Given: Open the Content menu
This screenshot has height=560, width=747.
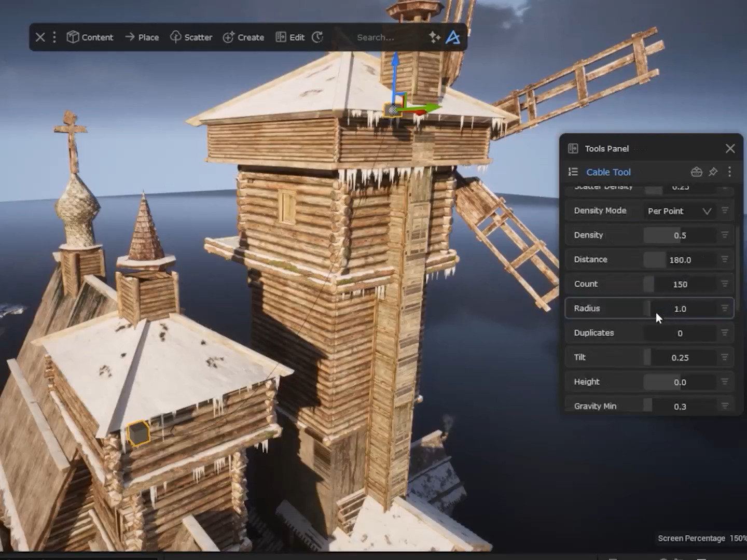Looking at the screenshot, I should click(90, 37).
